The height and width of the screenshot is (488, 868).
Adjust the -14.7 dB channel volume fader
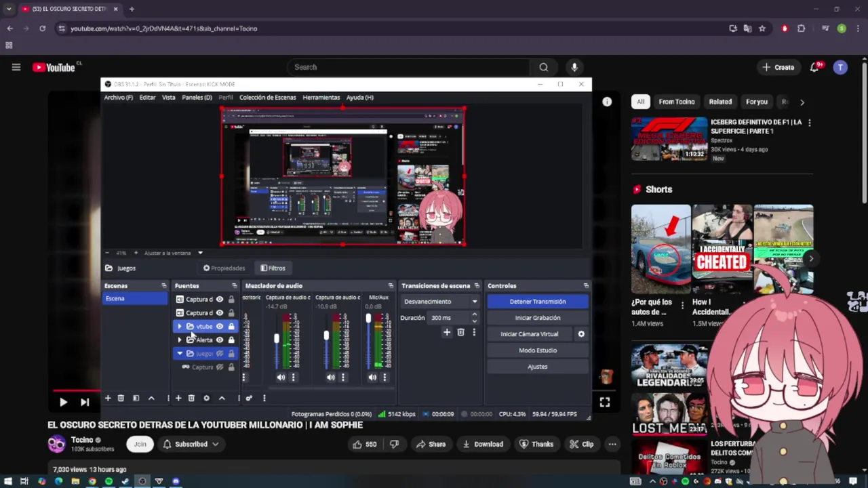(276, 339)
